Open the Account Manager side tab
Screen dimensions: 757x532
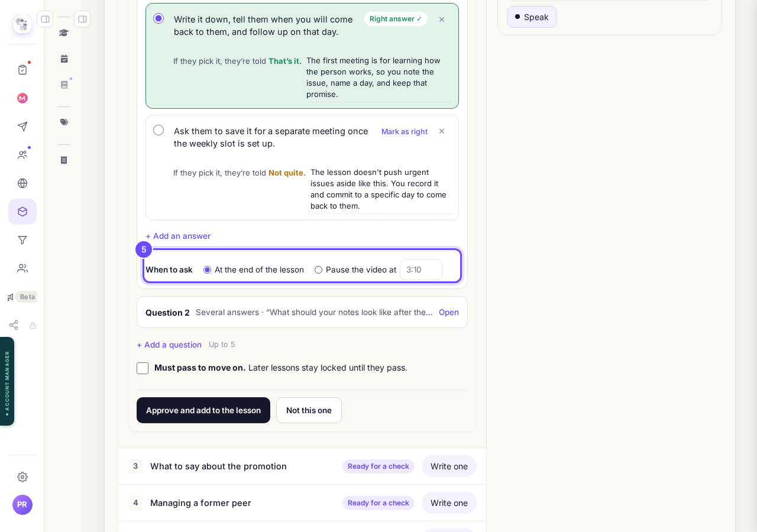[x=7, y=381]
